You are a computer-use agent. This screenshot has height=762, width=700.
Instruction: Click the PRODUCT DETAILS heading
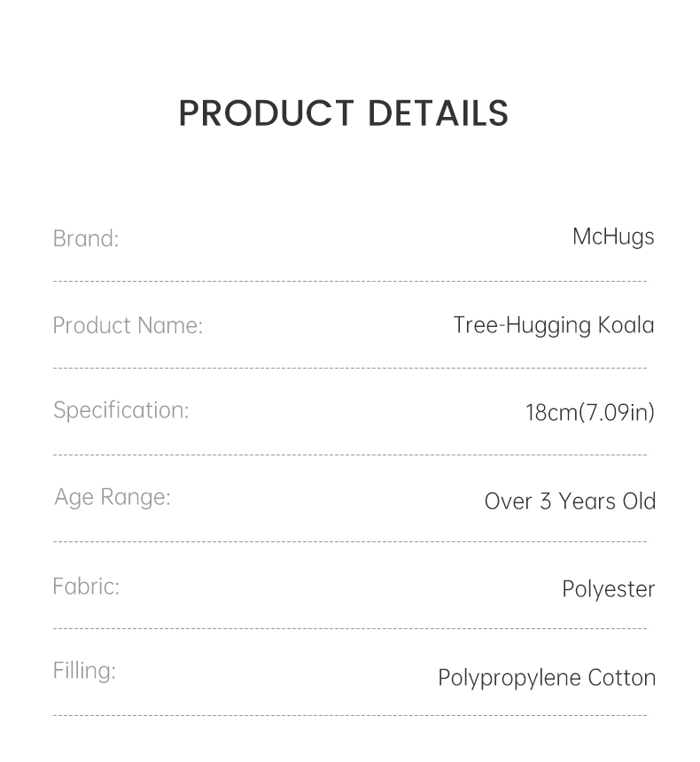click(x=344, y=113)
